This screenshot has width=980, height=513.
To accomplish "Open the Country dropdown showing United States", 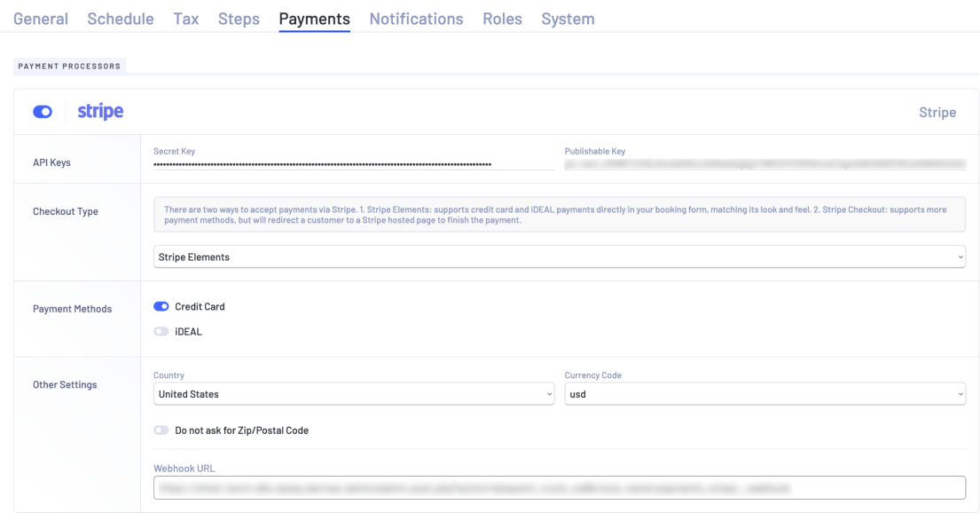I will (x=354, y=394).
